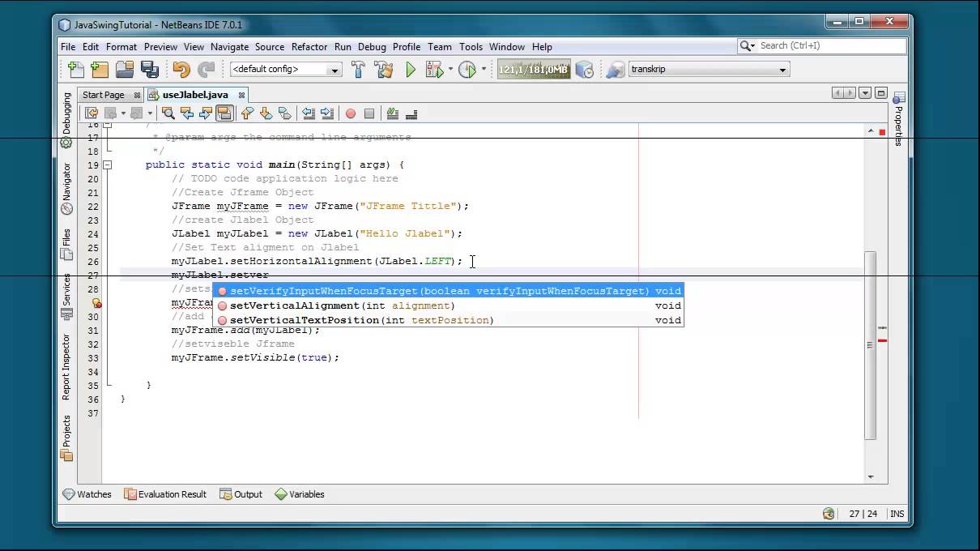Viewport: 980px width, 551px height.
Task: Open the transkrip combo box
Action: (x=709, y=70)
